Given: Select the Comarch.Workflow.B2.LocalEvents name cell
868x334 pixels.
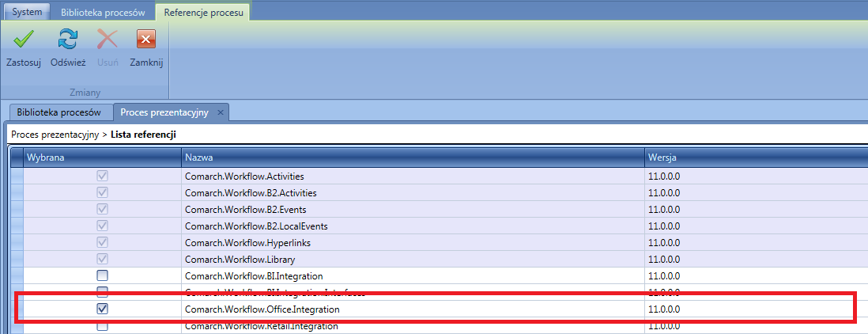Looking at the screenshot, I should [x=413, y=226].
